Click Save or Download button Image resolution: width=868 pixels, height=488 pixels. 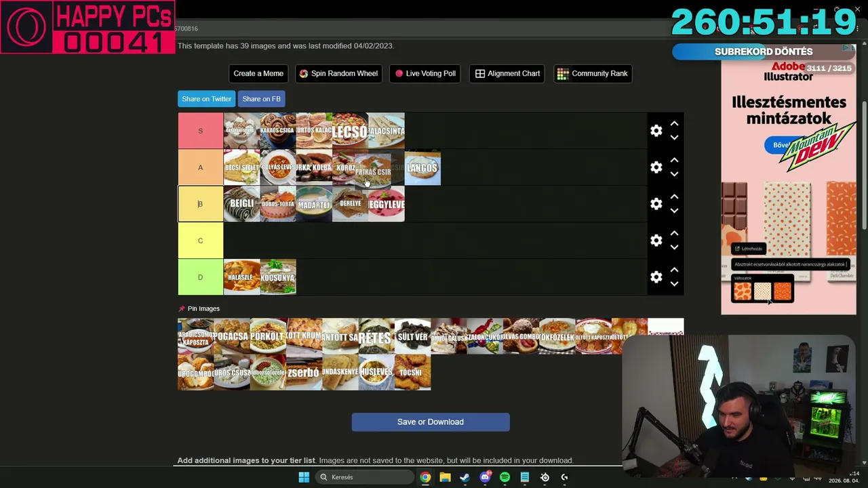click(x=431, y=422)
